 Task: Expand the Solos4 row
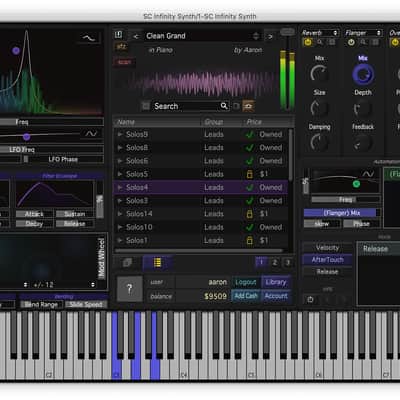point(120,187)
